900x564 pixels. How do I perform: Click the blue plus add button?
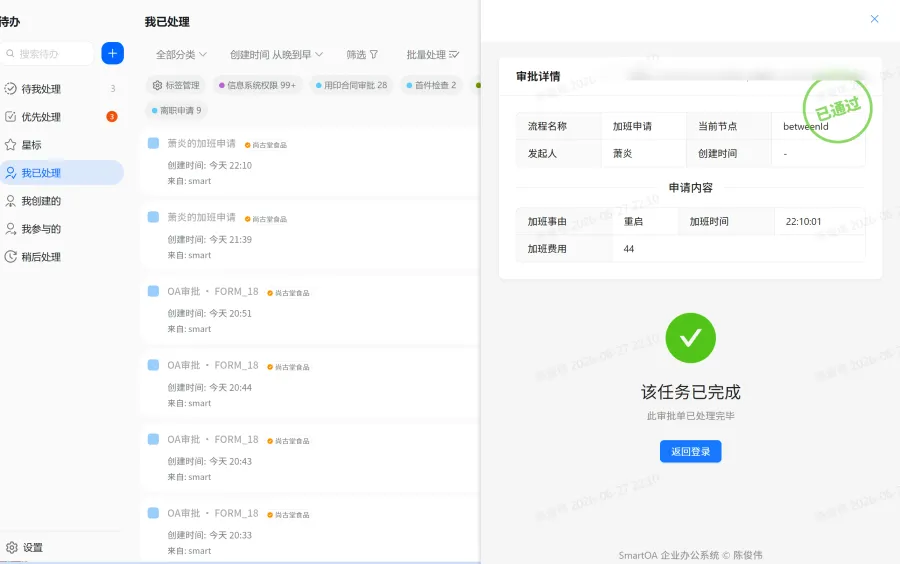coord(112,53)
